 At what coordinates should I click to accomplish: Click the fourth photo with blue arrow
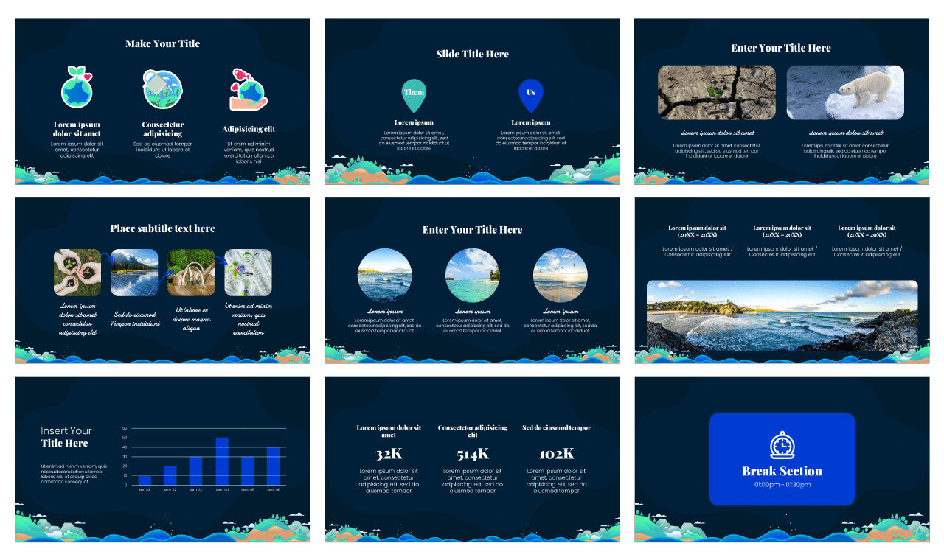click(248, 273)
